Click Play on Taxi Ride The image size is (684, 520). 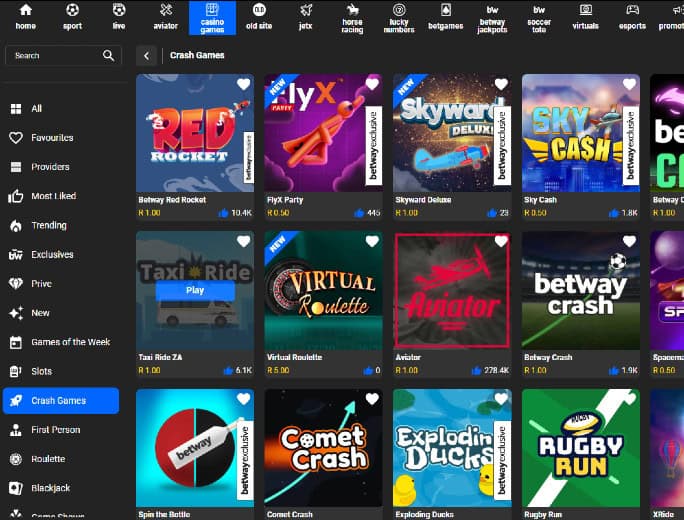[x=195, y=291]
